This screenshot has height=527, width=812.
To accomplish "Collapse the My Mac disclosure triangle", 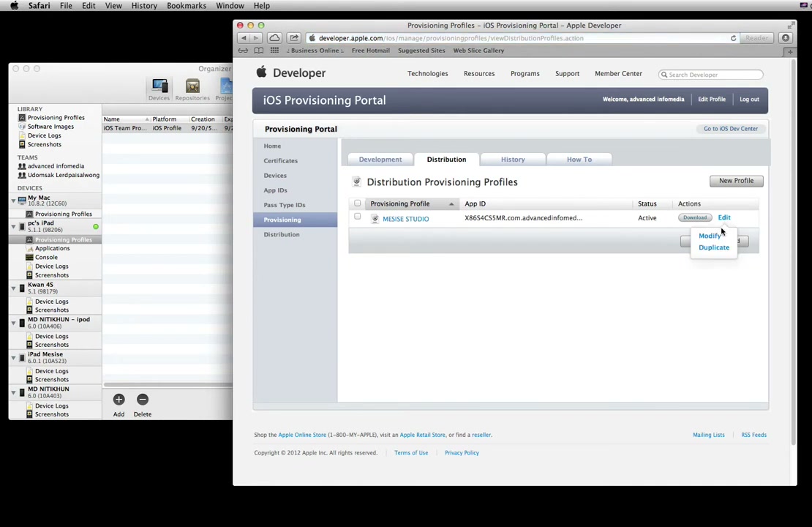I will [13, 201].
